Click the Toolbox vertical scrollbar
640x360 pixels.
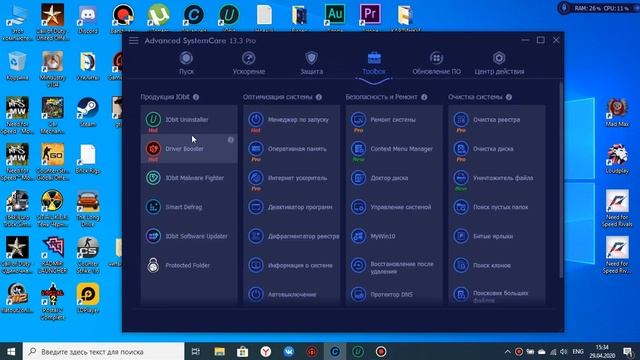(x=561, y=180)
